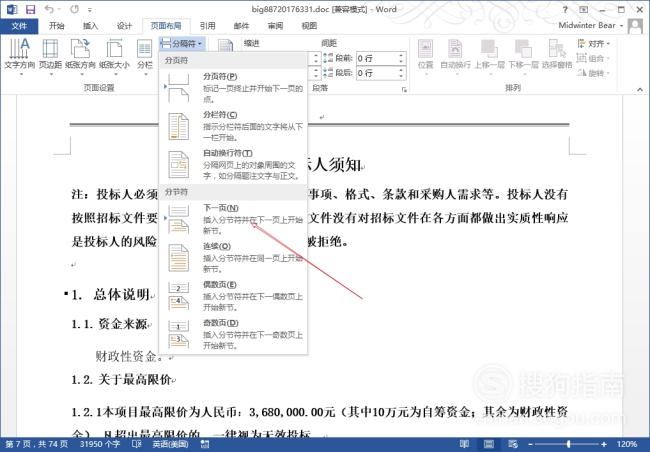650x452 pixels.
Task: Click the text 1.2. 关于最高限价
Action: 121,379
